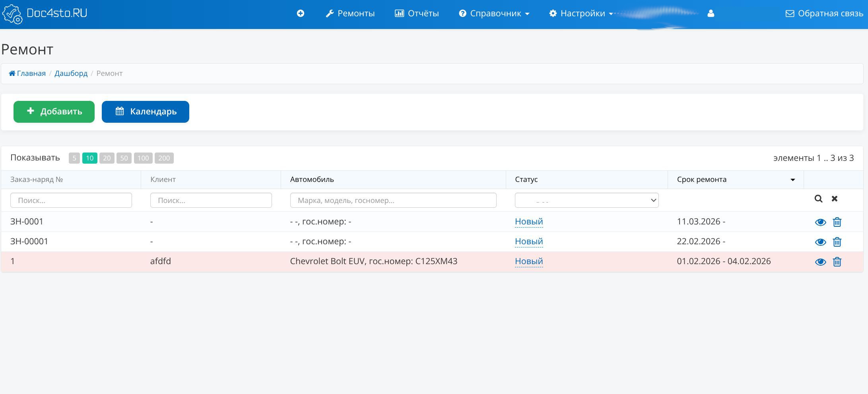This screenshot has height=394, width=868.
Task: View order ЗН-00001 via eye icon
Action: coord(820,242)
